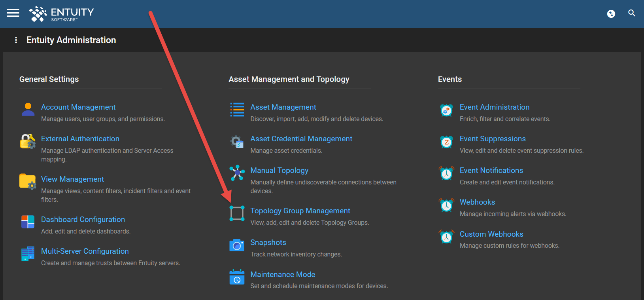
Task: Open the Event Administration link
Action: [495, 107]
